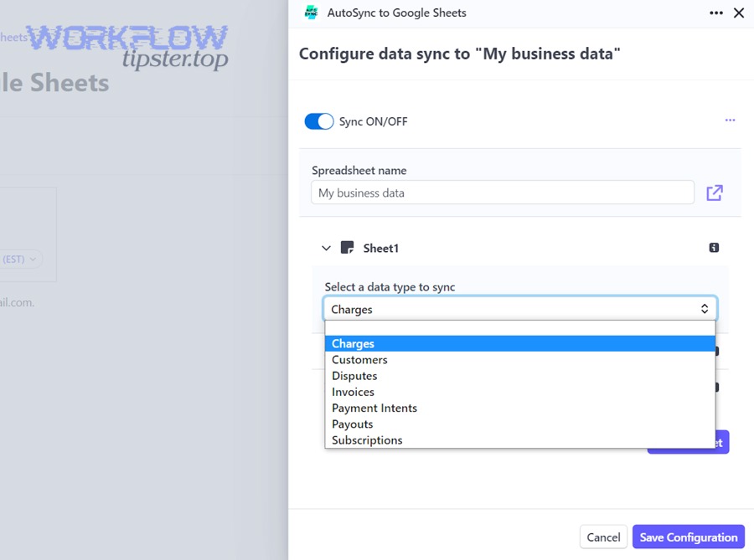
Task: Open purple more options beside Sync toggle
Action: point(730,121)
